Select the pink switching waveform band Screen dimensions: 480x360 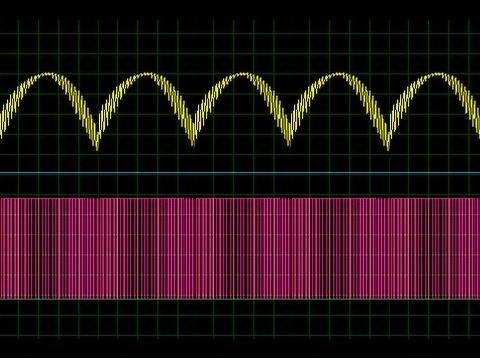pos(240,248)
